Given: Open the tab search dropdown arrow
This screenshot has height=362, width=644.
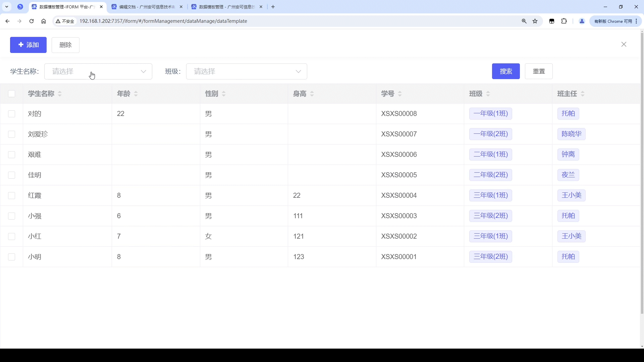Looking at the screenshot, I should (x=6, y=7).
